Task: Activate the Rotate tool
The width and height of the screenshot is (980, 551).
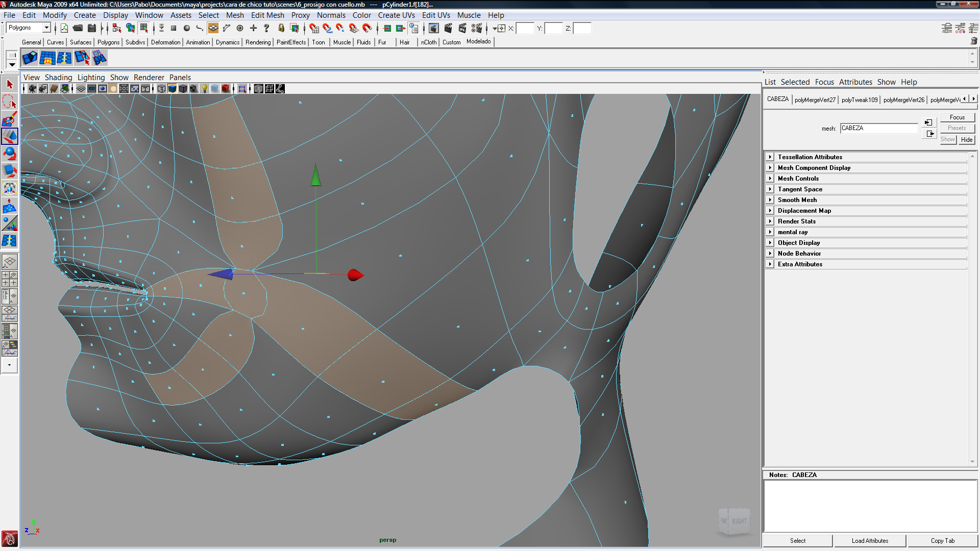Action: pyautogui.click(x=9, y=153)
